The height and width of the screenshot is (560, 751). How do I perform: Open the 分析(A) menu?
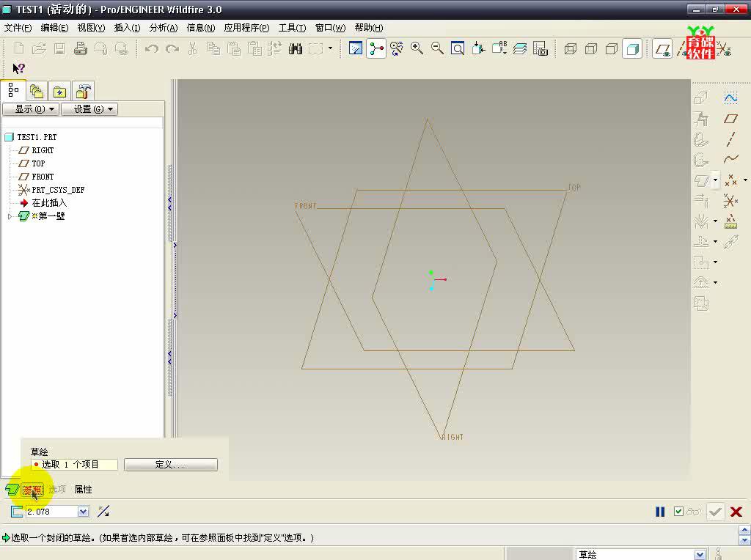(x=164, y=28)
